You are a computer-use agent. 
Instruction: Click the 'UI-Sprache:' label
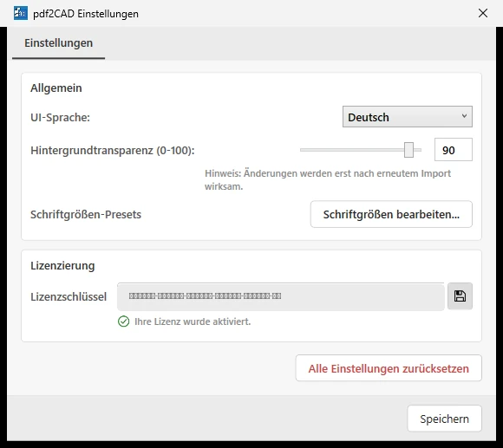coord(61,118)
